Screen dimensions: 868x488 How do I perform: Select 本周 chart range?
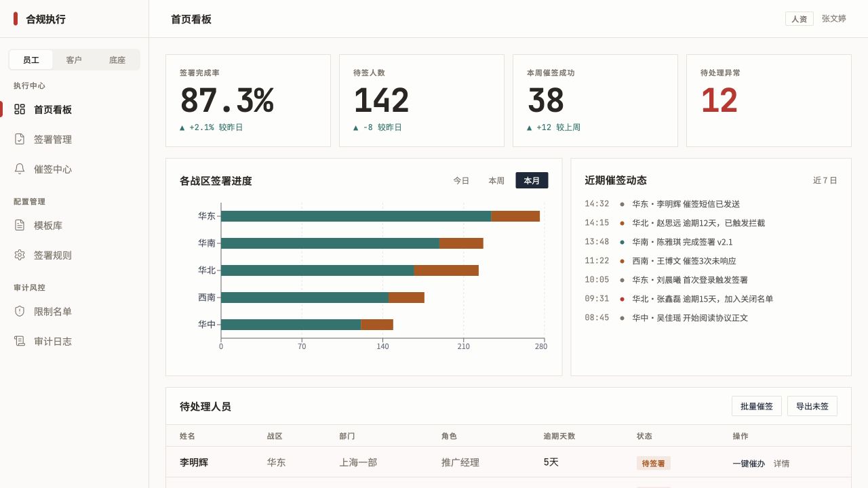click(496, 180)
